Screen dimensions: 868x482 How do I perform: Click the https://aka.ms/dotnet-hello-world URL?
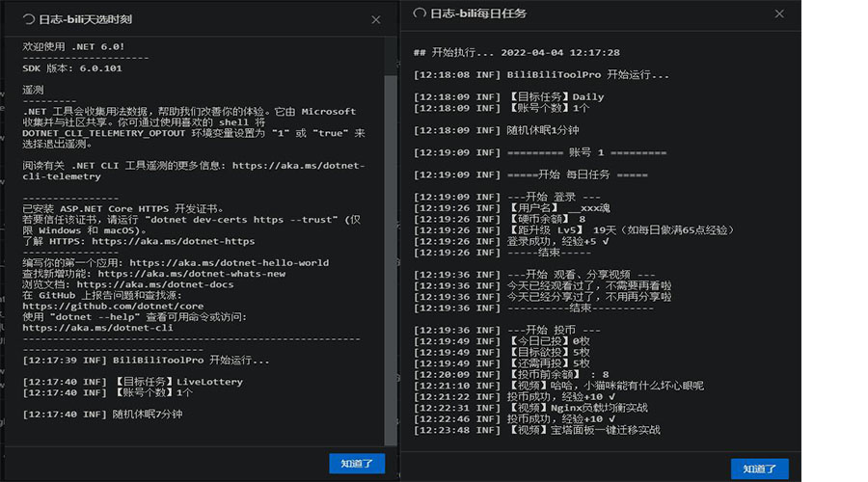pyautogui.click(x=230, y=263)
